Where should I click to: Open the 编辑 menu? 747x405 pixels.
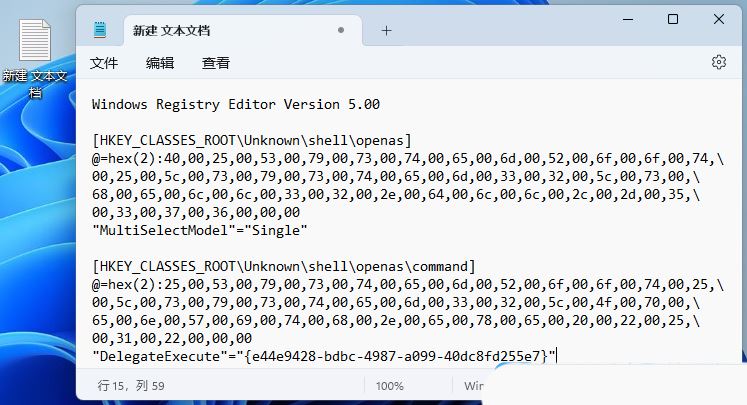click(160, 63)
